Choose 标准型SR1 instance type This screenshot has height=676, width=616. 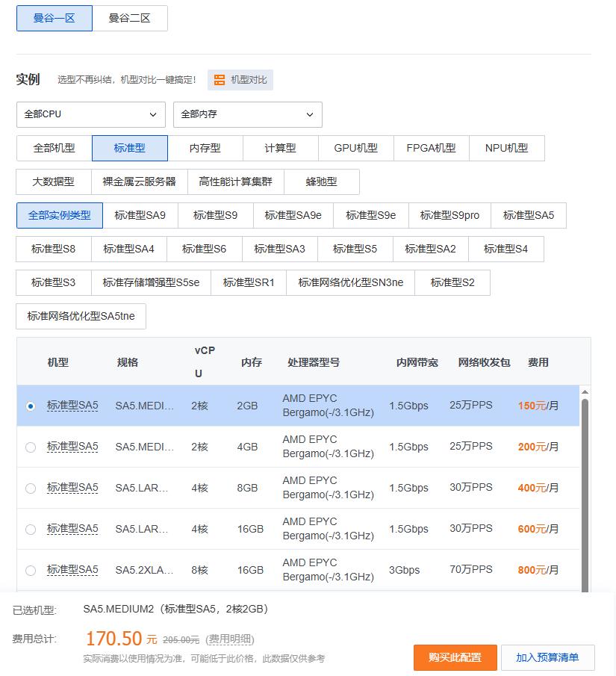(x=249, y=282)
